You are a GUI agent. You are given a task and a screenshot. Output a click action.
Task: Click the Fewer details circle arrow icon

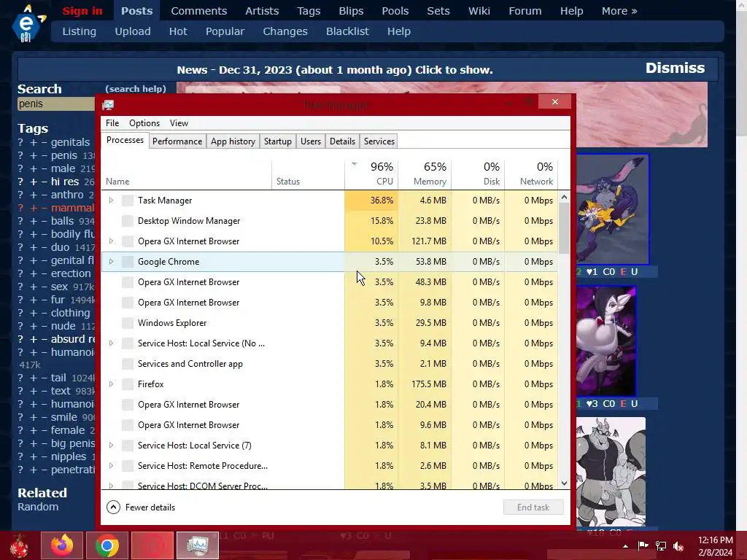pos(113,507)
